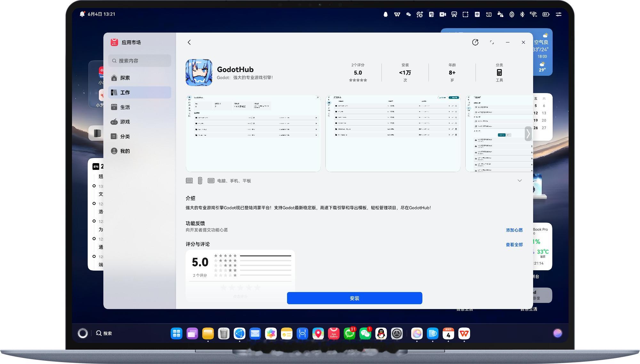Open Calendar in dock
Image resolution: width=640 pixels, height=364 pixels.
448,334
